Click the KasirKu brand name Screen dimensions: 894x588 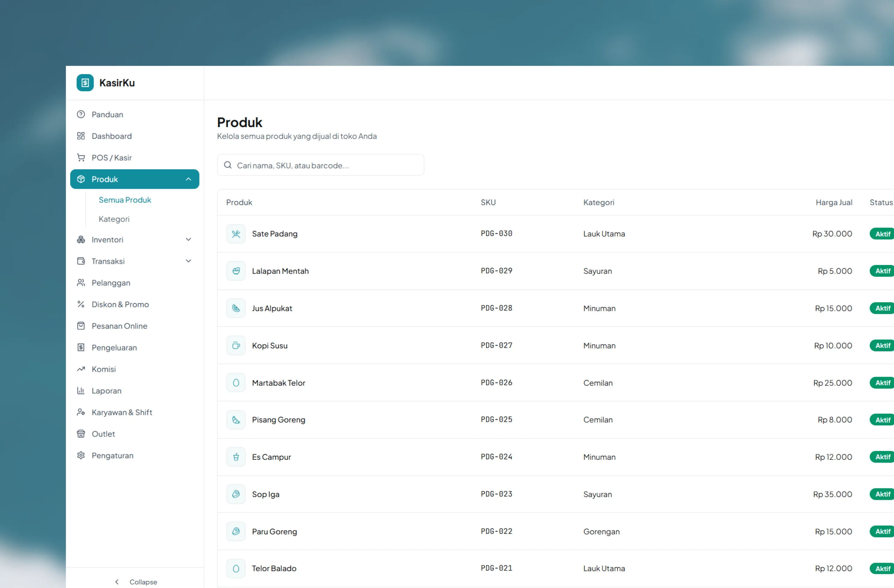point(117,82)
